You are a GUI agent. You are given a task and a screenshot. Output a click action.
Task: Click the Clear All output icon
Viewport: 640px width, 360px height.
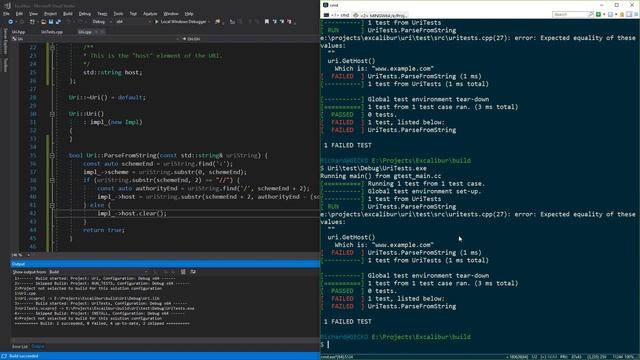click(183, 272)
